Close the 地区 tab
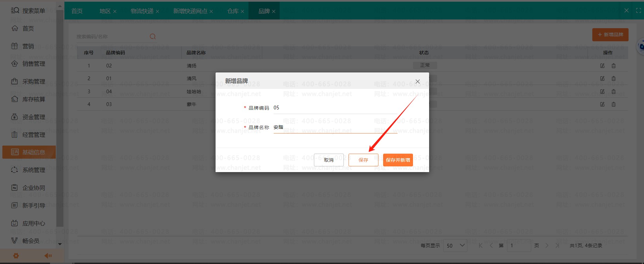Screen dimensions: 644x264 (115, 11)
